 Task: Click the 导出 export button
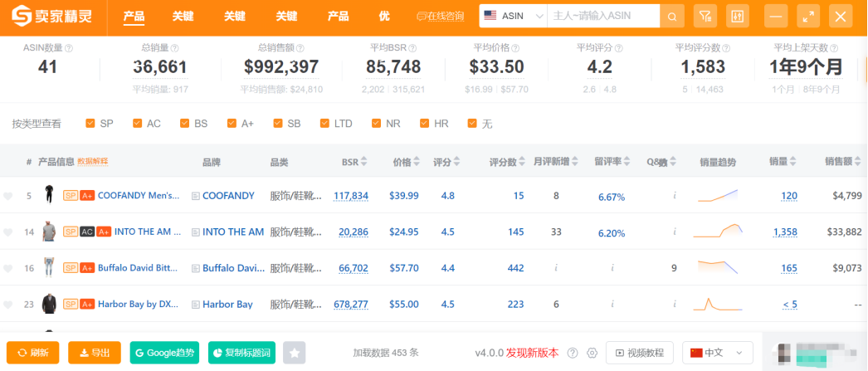pyautogui.click(x=95, y=353)
